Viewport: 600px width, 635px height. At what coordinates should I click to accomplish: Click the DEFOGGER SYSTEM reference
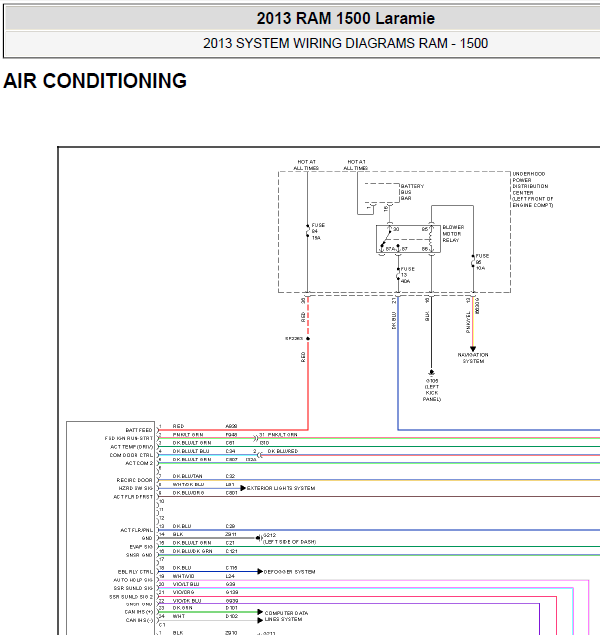click(289, 572)
